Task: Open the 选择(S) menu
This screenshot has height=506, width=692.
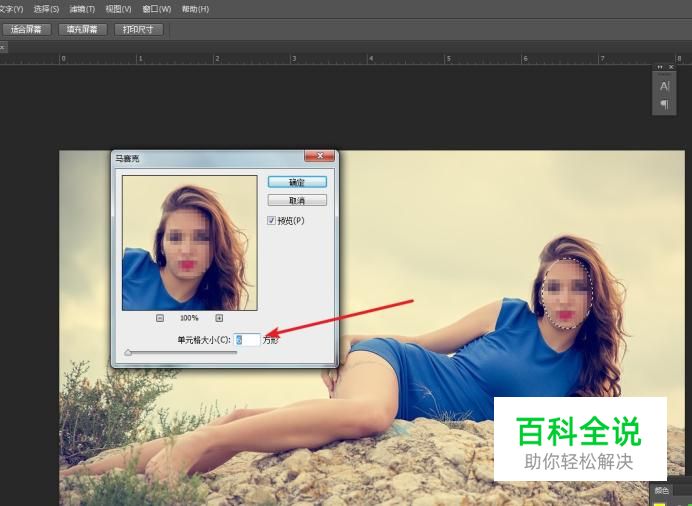Action: pos(47,9)
